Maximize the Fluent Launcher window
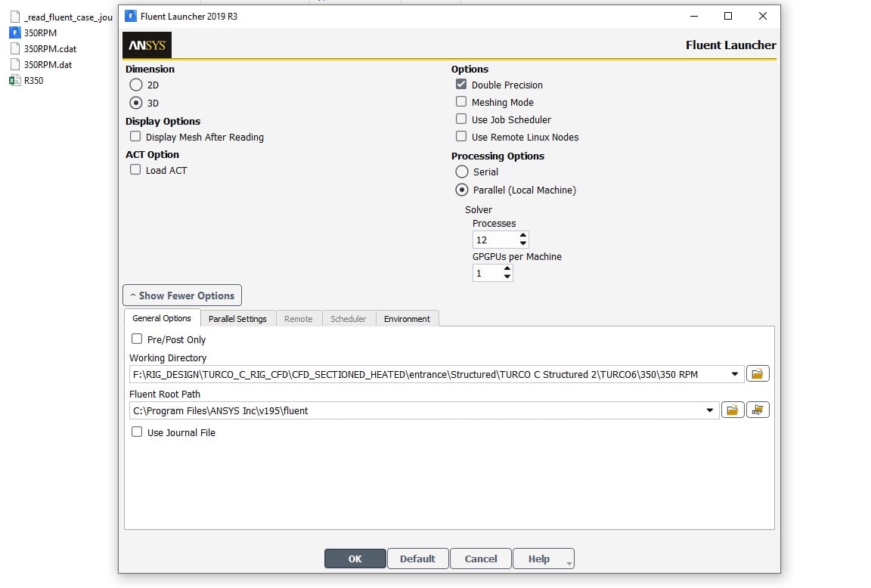This screenshot has width=871, height=588. pyautogui.click(x=728, y=16)
